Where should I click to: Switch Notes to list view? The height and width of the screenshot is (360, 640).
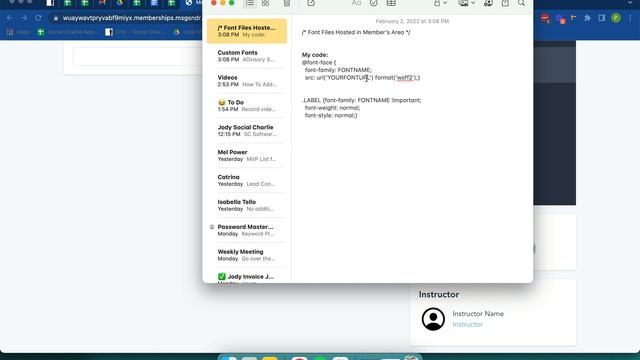(x=249, y=3)
